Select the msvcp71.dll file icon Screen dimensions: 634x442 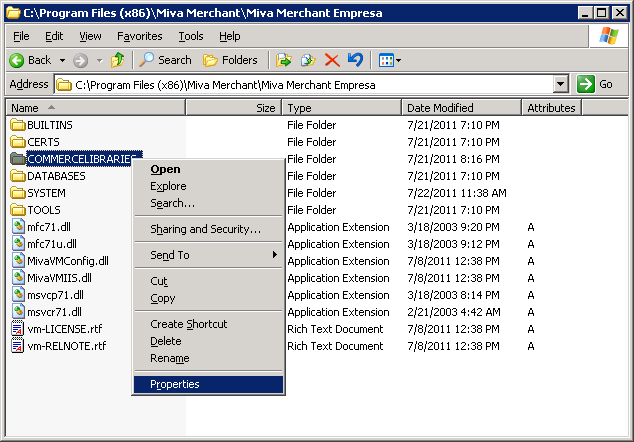[18, 294]
